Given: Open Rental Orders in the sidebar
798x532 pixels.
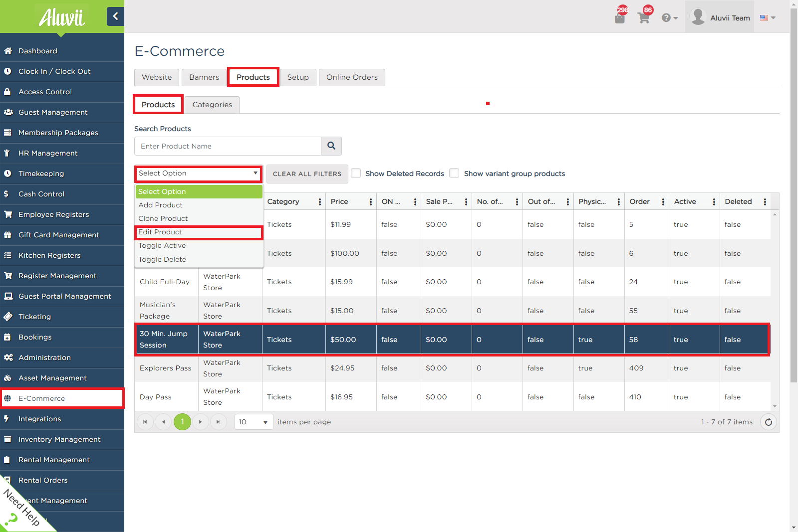Looking at the screenshot, I should point(62,480).
